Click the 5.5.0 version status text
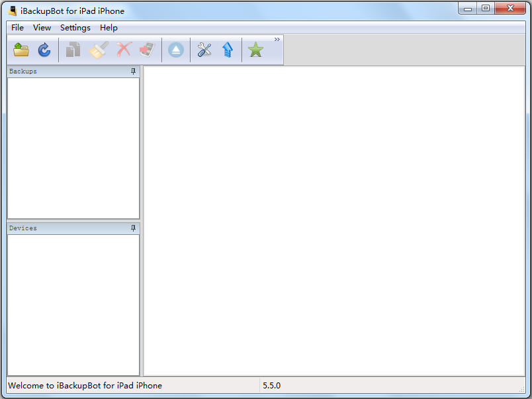 point(271,385)
